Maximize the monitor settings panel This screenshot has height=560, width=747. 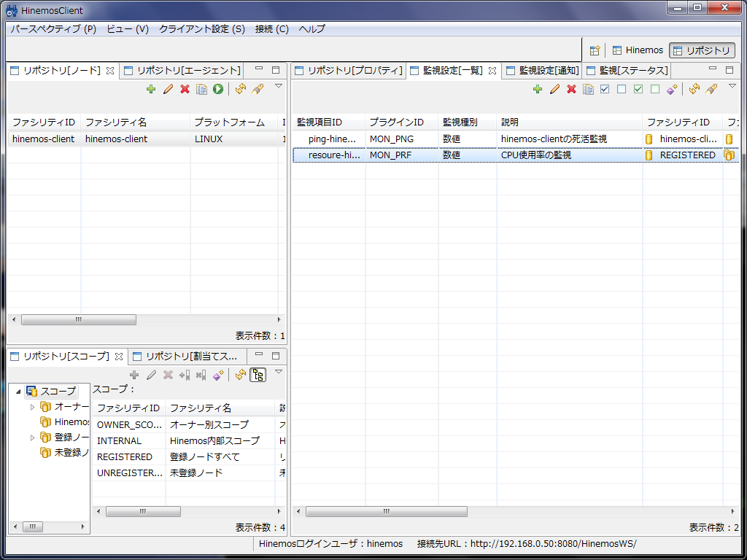tap(729, 70)
